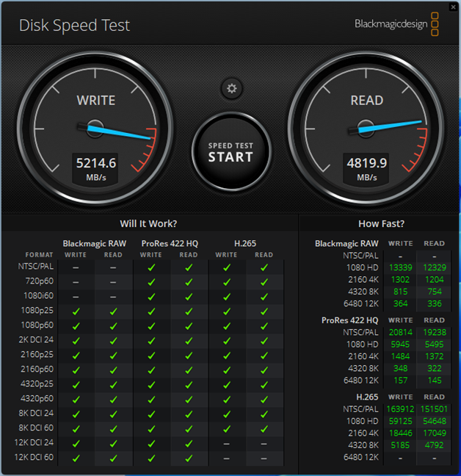Click the READ speed value 4819.9
Viewport: 461px width, 476px height.
coord(367,163)
